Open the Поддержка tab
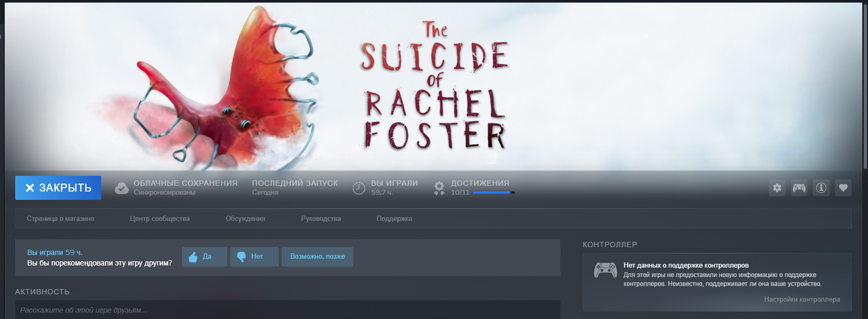868x319 pixels. (x=394, y=219)
